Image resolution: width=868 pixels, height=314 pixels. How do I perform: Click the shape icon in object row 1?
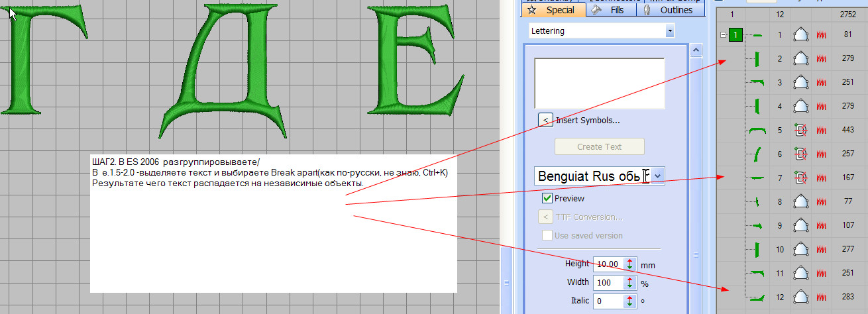[800, 34]
